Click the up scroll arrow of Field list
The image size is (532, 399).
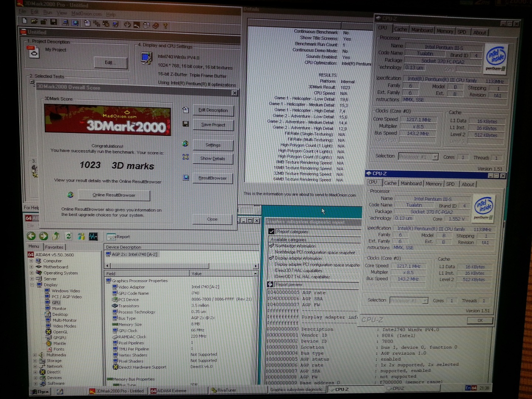coord(255,273)
